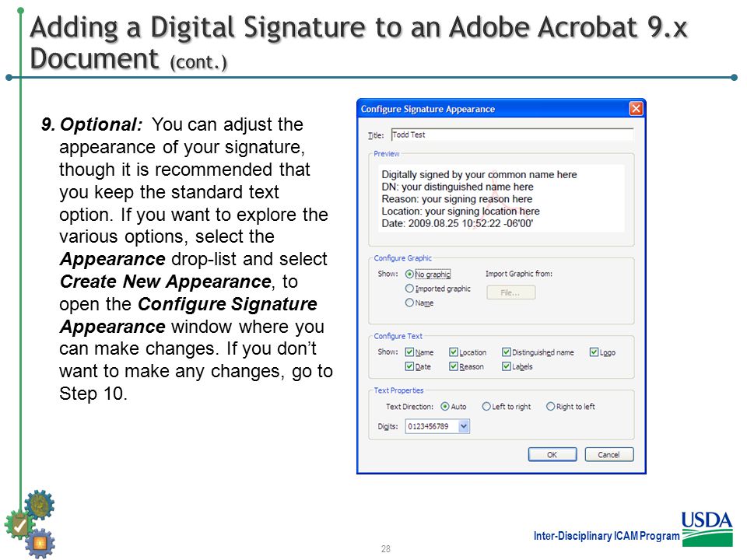Screen dimensions: 747x560
Task: Select Auto text direction
Action: coord(445,407)
